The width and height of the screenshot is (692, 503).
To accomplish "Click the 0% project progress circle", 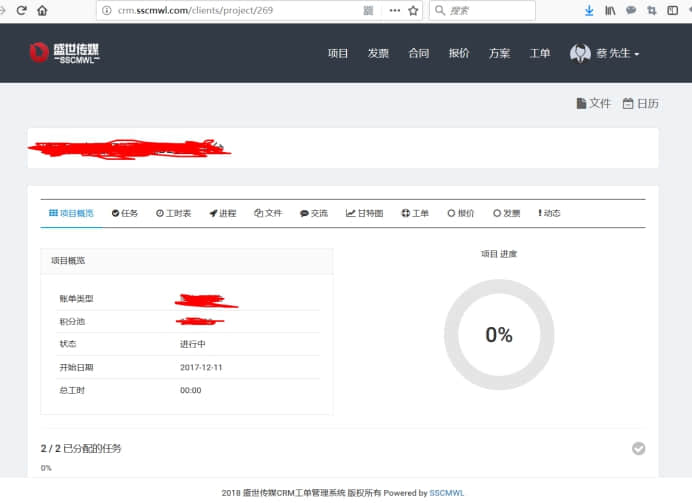I will pyautogui.click(x=498, y=335).
